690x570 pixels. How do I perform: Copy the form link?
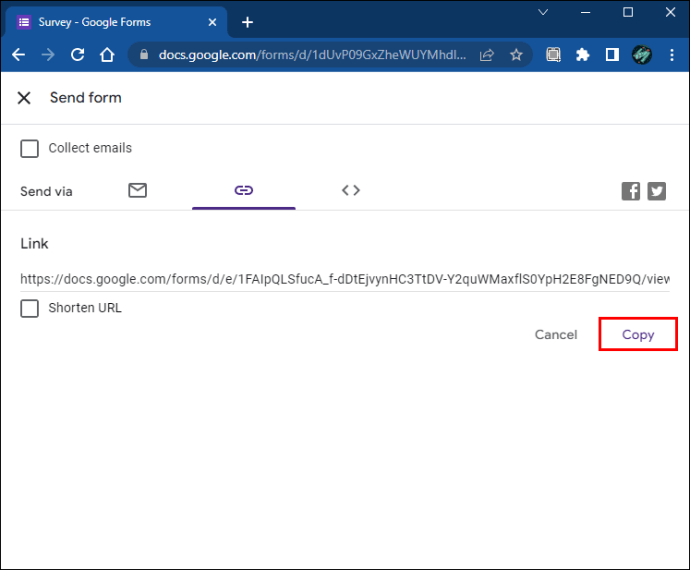coord(638,335)
